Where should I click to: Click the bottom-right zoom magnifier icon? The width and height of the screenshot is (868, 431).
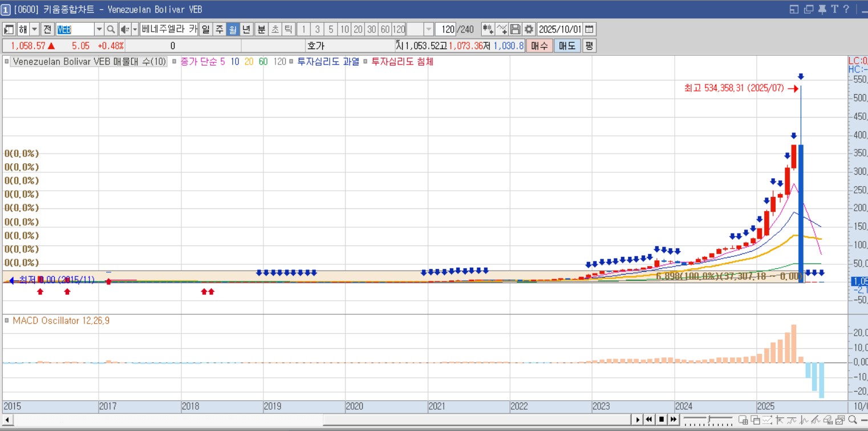[852, 420]
